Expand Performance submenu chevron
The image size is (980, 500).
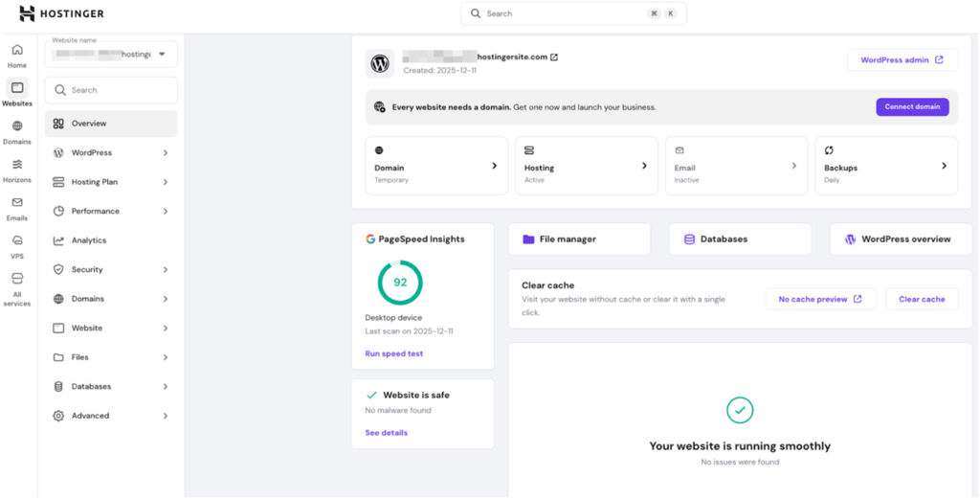pos(166,212)
